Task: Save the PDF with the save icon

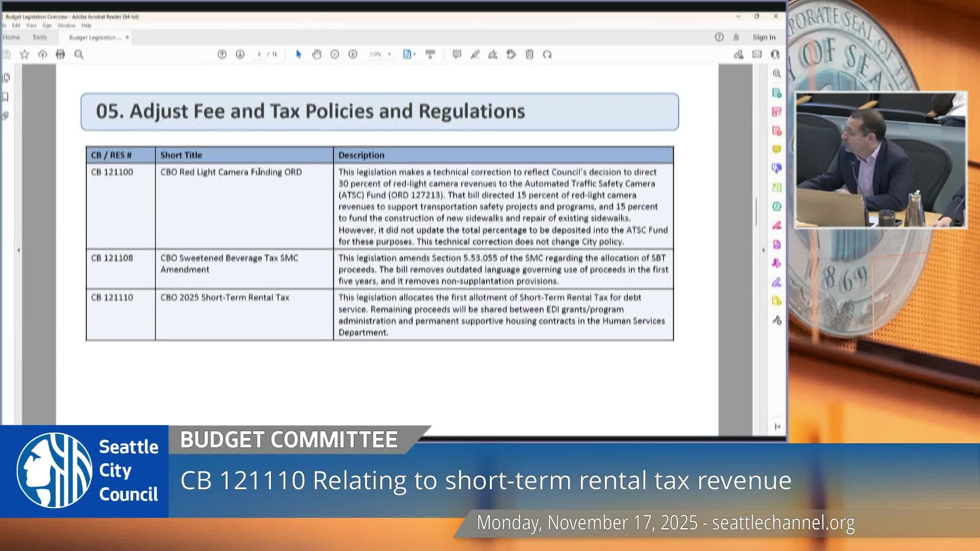Action: (8, 54)
